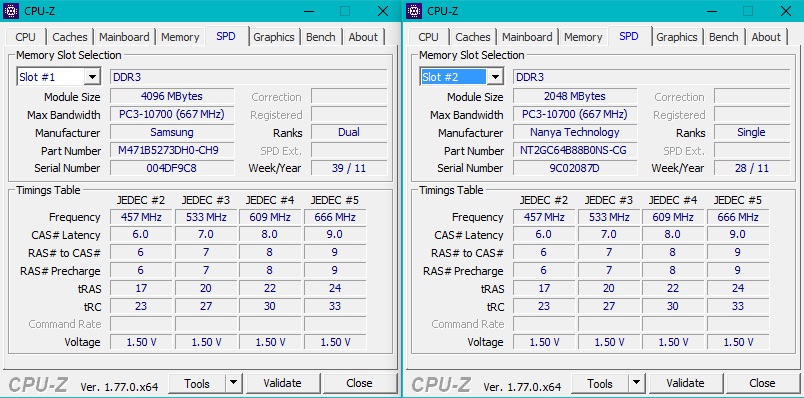
Task: Click part number NT2GC64B88B0NS-CG
Action: point(575,150)
